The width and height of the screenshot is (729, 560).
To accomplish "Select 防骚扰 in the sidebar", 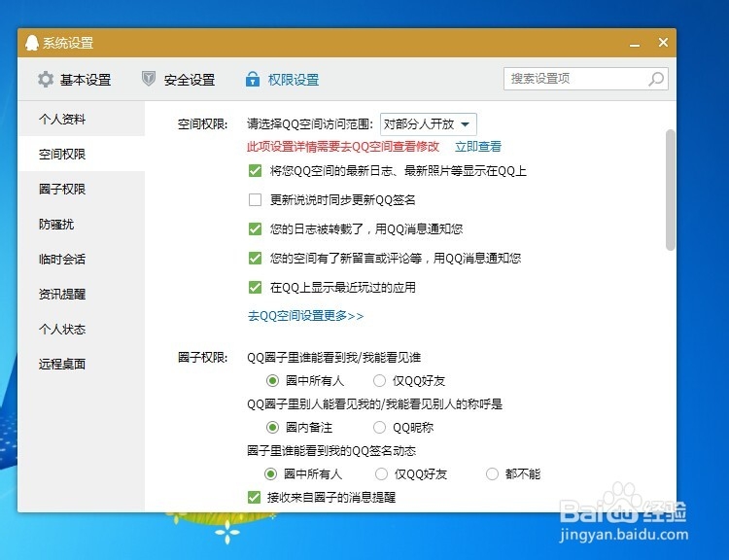I will click(82, 225).
